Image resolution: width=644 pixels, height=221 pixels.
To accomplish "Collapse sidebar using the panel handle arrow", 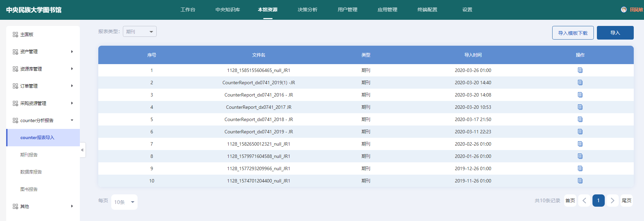I will (x=82, y=150).
